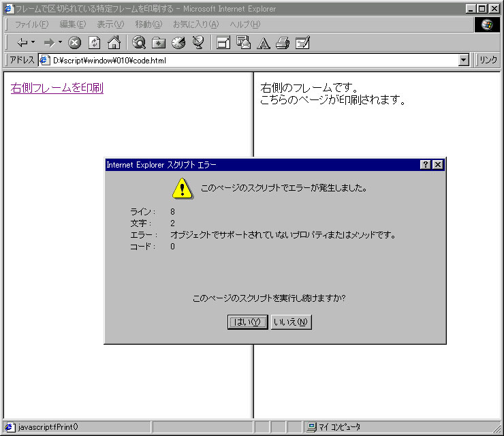The image size is (504, 436).
Task: Click the My Computer icon in the status bar
Action: pos(311,427)
